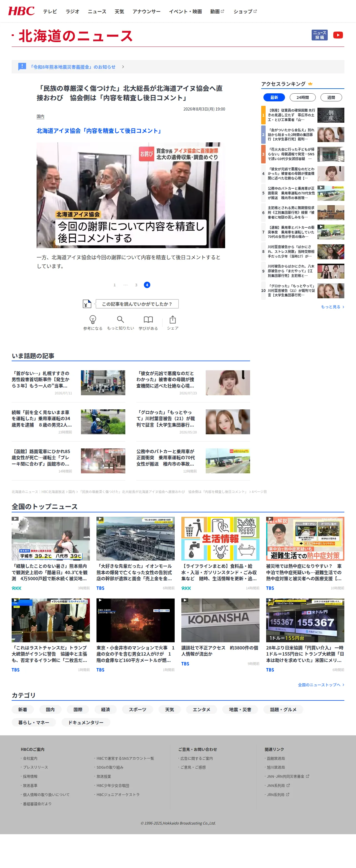Open 熊本 酷暑日 40.3℃ news thumbnail

(51, 538)
